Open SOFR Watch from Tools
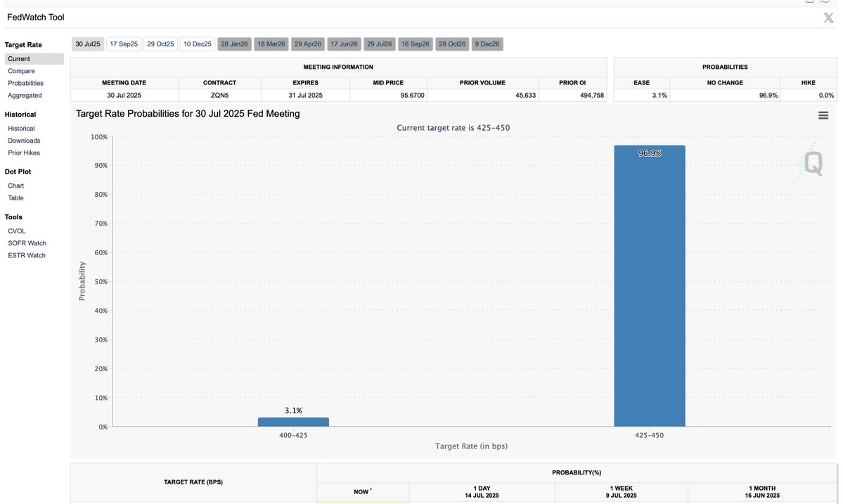 click(x=27, y=243)
